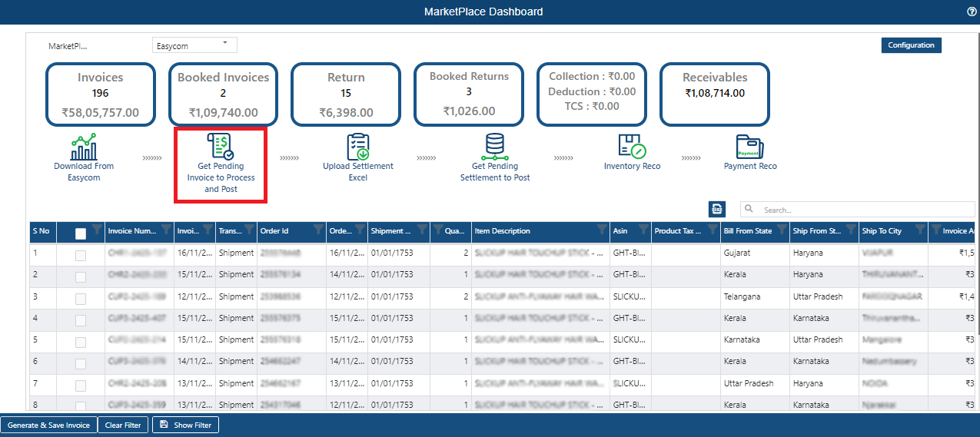Open Get Pending Invoice to Process icon
This screenshot has height=437, width=980.
(x=221, y=146)
